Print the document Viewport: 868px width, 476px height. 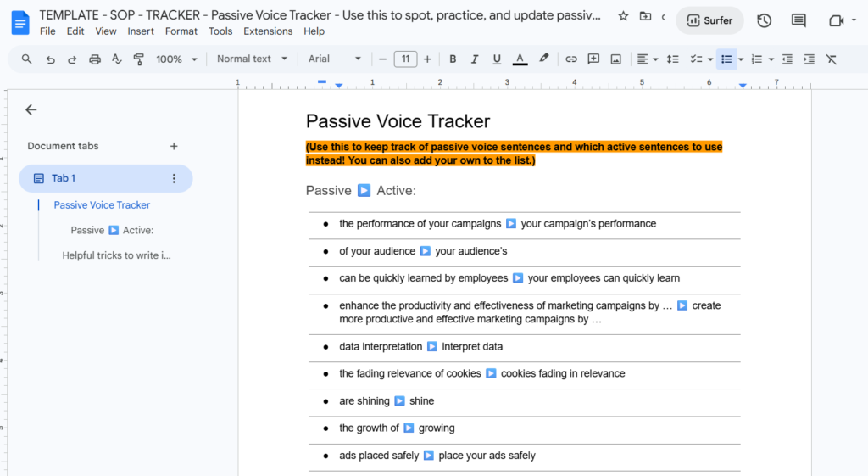pyautogui.click(x=95, y=59)
